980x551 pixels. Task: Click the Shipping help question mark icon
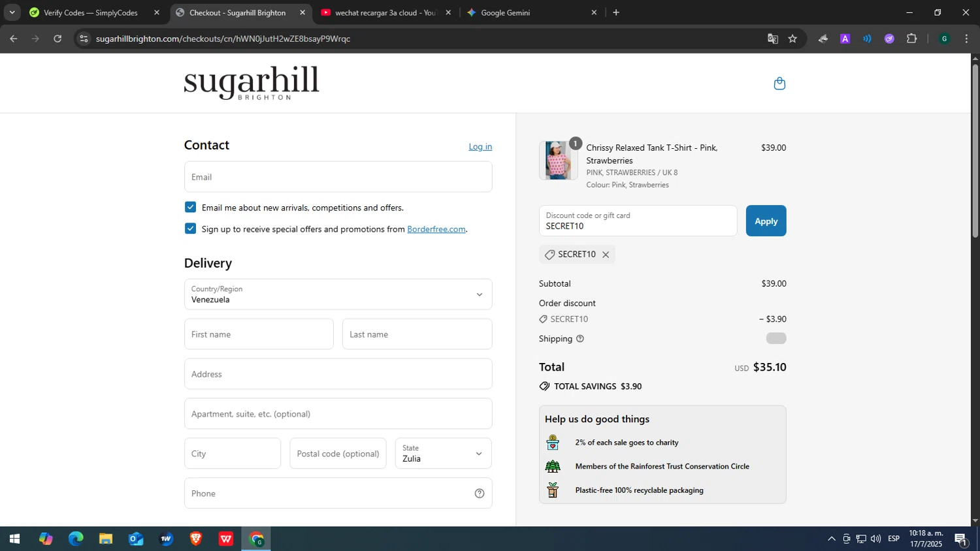tap(580, 339)
